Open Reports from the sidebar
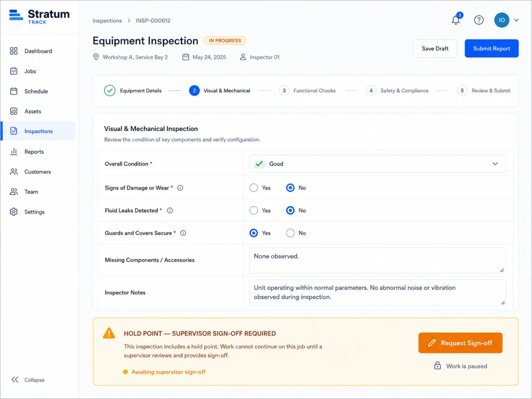This screenshot has height=399, width=532. [38, 152]
